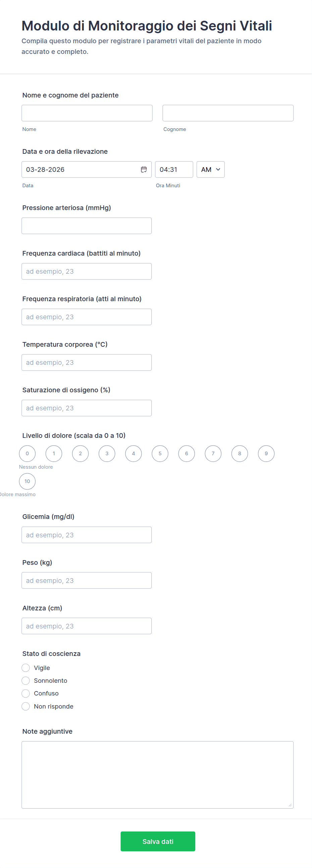
Task: Click the Frequenza cardiaca field
Action: [x=86, y=271]
